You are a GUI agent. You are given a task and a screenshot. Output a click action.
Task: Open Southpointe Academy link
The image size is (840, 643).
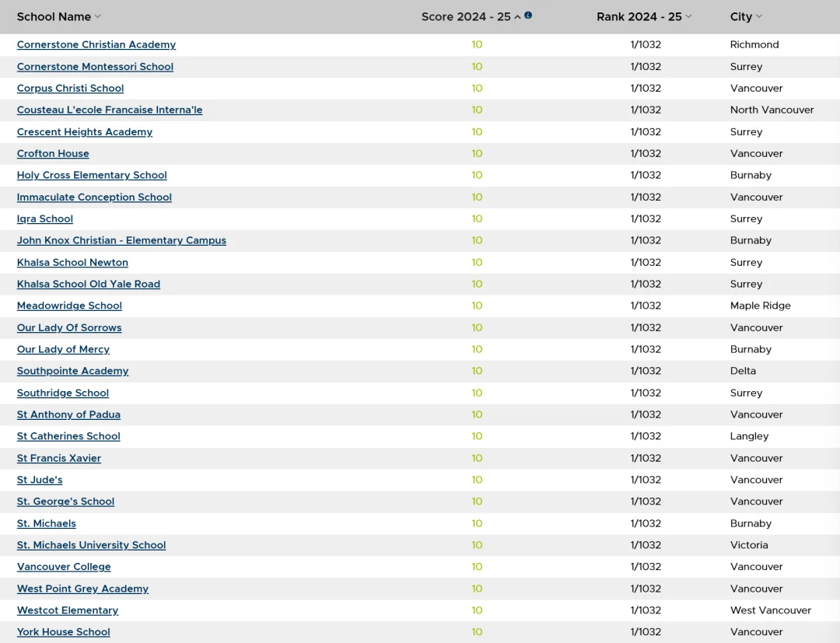tap(73, 371)
